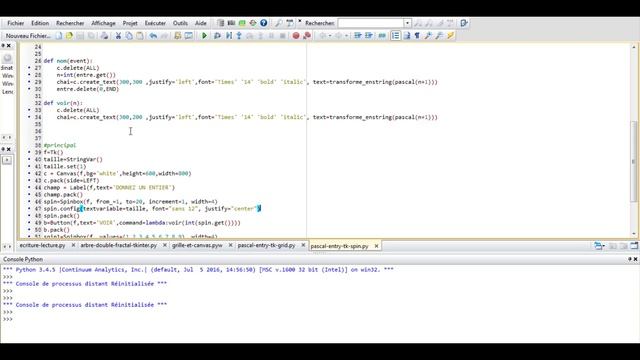The height and width of the screenshot is (360, 640).
Task: Click the editor scrollbar up arrow
Action: point(634,47)
